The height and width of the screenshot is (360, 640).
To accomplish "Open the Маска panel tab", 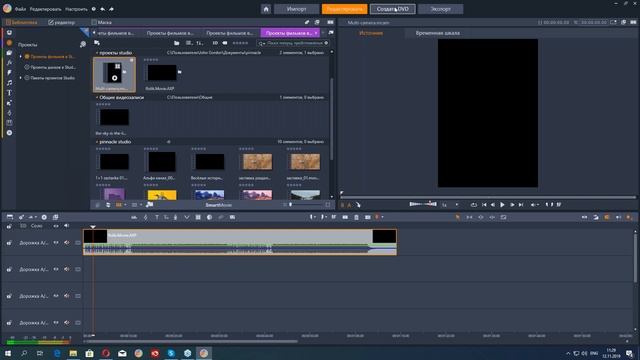I will (x=102, y=22).
